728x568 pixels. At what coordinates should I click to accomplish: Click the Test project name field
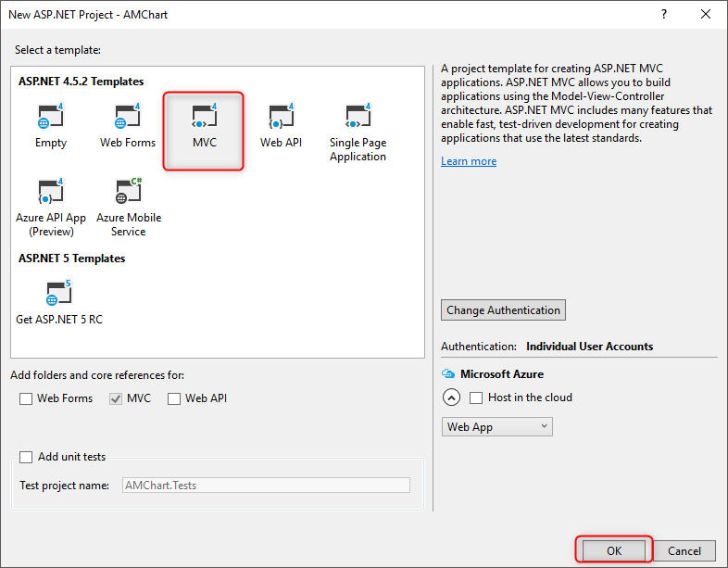(266, 486)
